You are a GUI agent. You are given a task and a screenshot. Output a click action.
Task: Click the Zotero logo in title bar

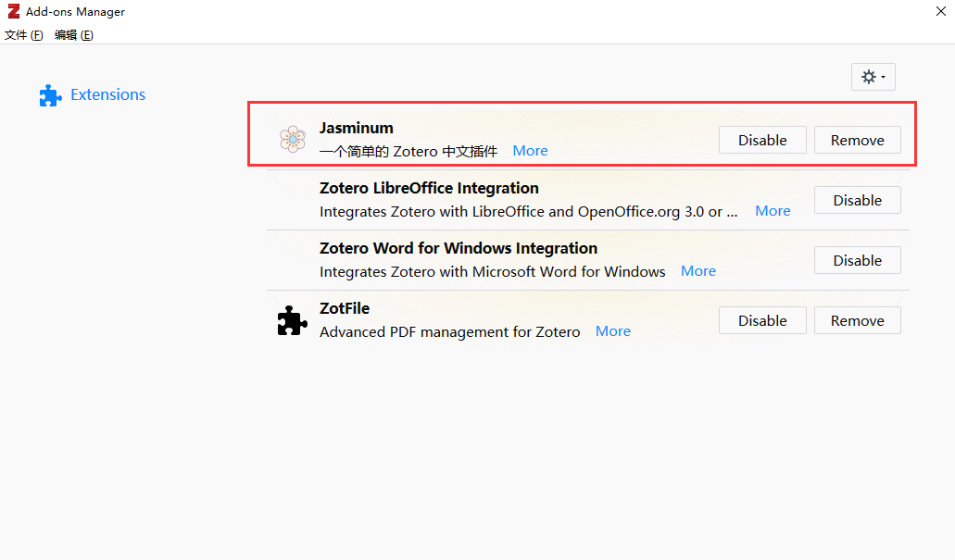[x=13, y=11]
